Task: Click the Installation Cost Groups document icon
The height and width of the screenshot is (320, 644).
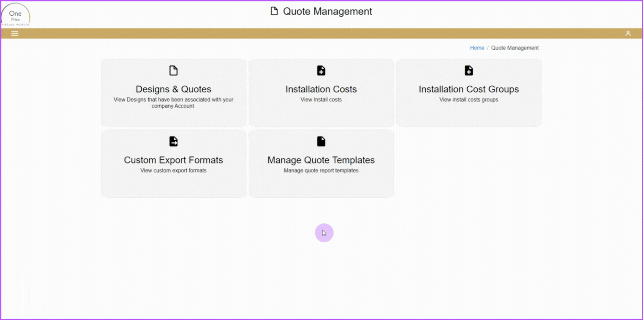Action: 469,71
